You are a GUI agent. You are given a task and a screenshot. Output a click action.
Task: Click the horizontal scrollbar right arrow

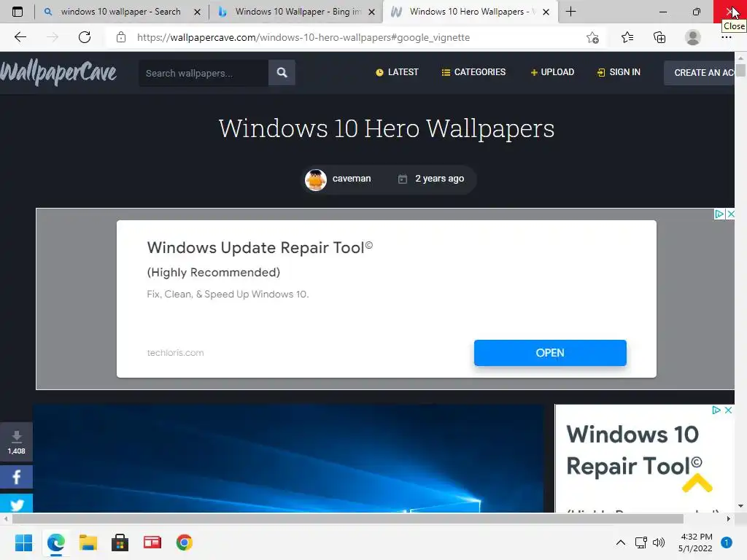coord(729,519)
